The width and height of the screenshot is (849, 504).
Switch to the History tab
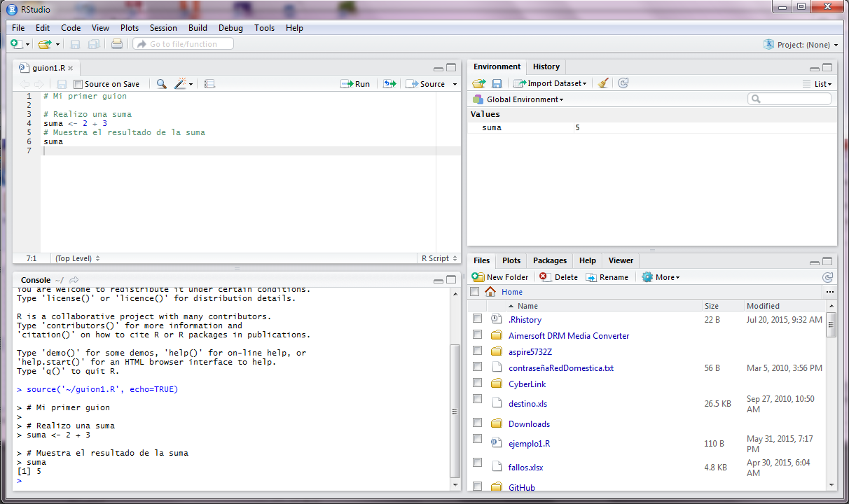point(546,67)
